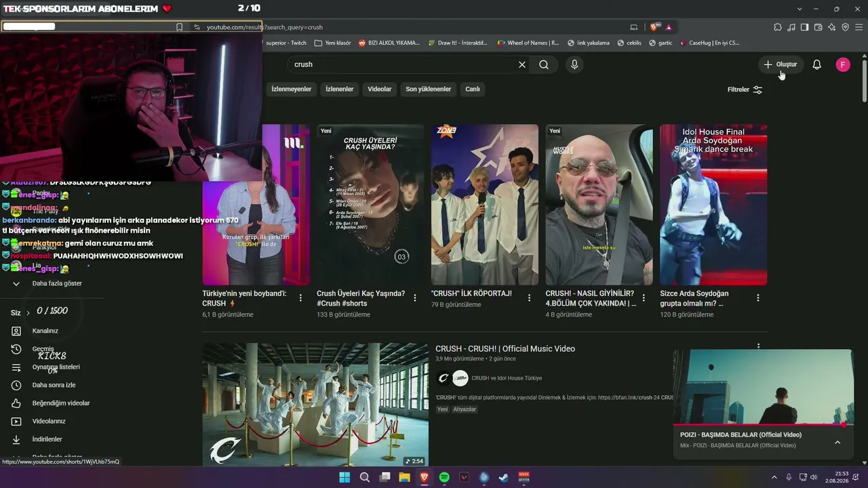Screen dimensions: 868x488
Task: Open the CRUSH - CRUSH! Official Music Video title
Action: [505, 349]
